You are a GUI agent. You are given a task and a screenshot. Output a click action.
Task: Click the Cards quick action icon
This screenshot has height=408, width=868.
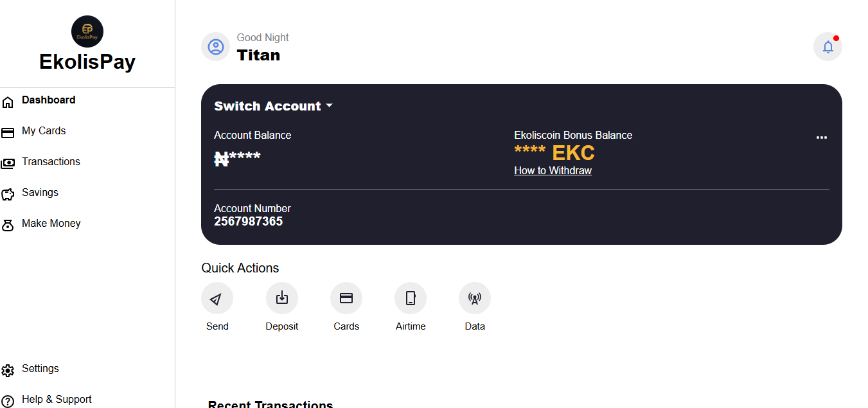(x=346, y=298)
